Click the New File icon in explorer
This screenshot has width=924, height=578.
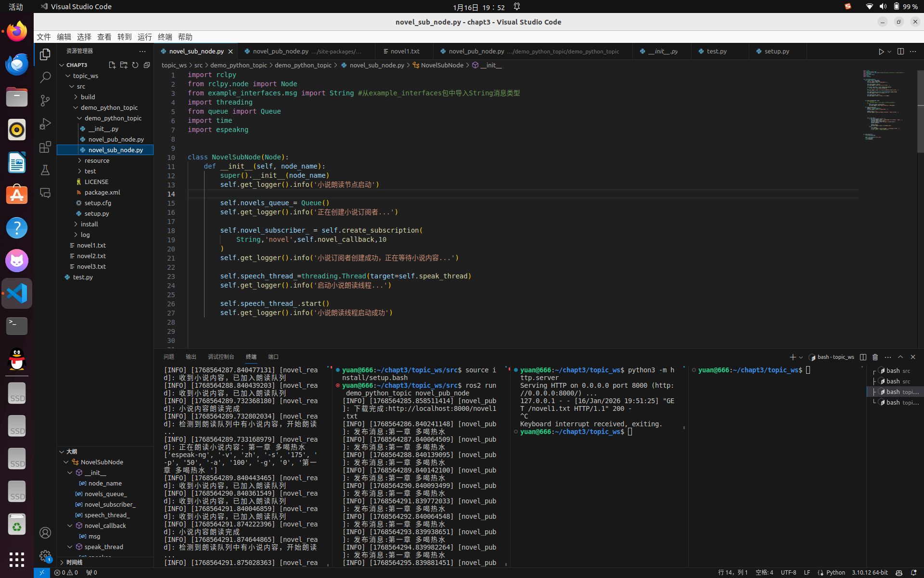112,65
